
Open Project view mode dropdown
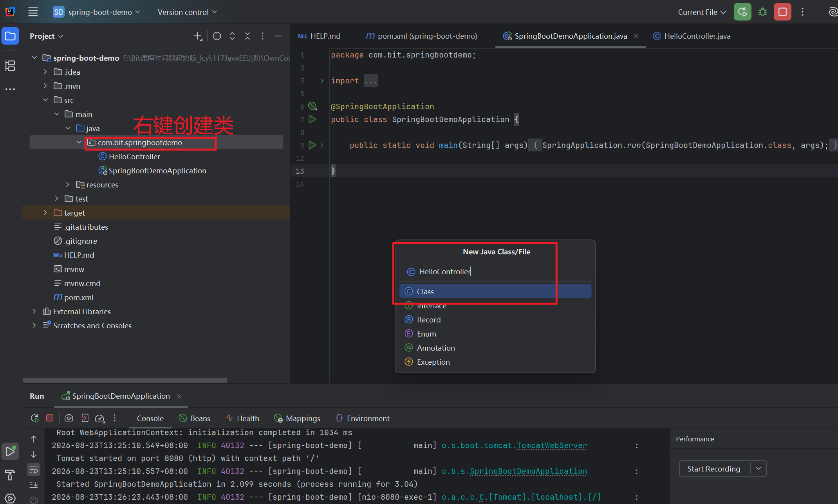[46, 36]
